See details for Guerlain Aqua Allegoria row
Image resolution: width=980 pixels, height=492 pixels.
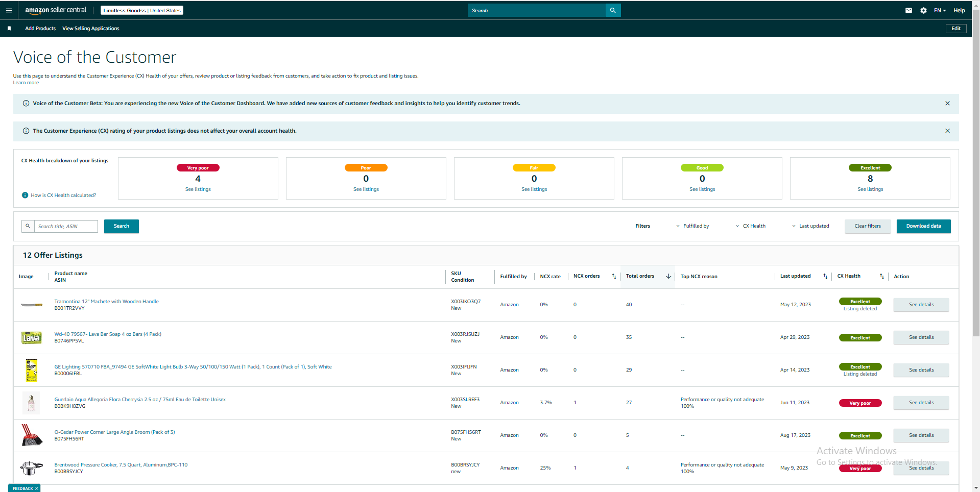(x=921, y=403)
